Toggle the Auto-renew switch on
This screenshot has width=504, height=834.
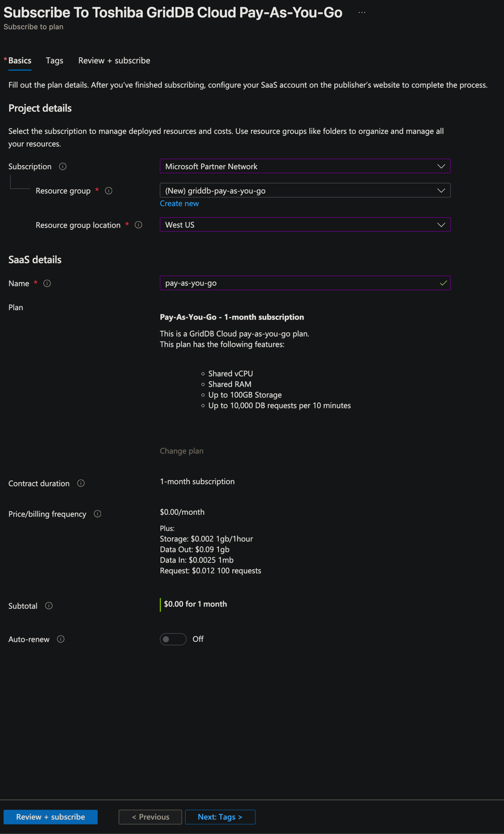[x=173, y=639]
